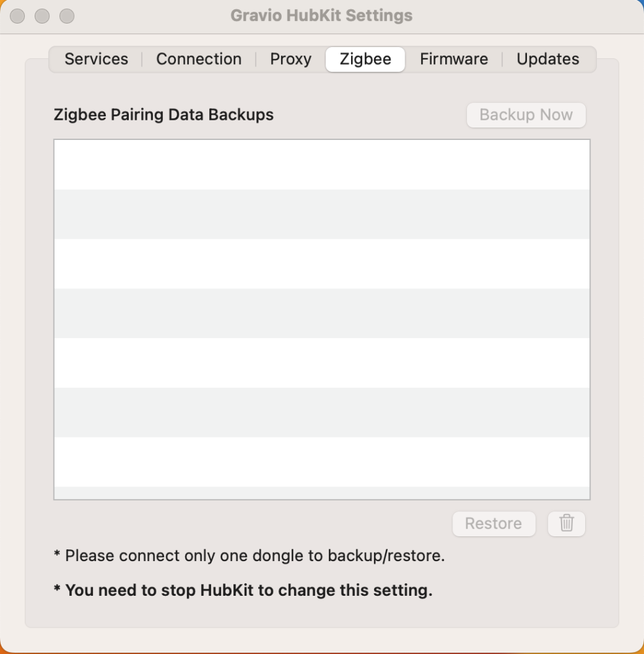The width and height of the screenshot is (644, 654).
Task: Click the Restore button
Action: click(494, 523)
